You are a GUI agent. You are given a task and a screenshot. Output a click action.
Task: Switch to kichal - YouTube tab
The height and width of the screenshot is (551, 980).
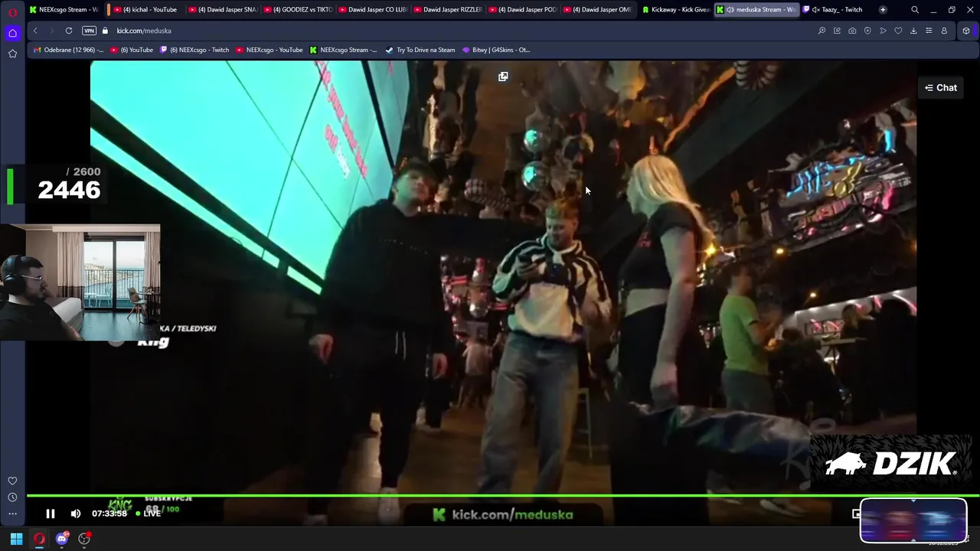[x=145, y=10]
